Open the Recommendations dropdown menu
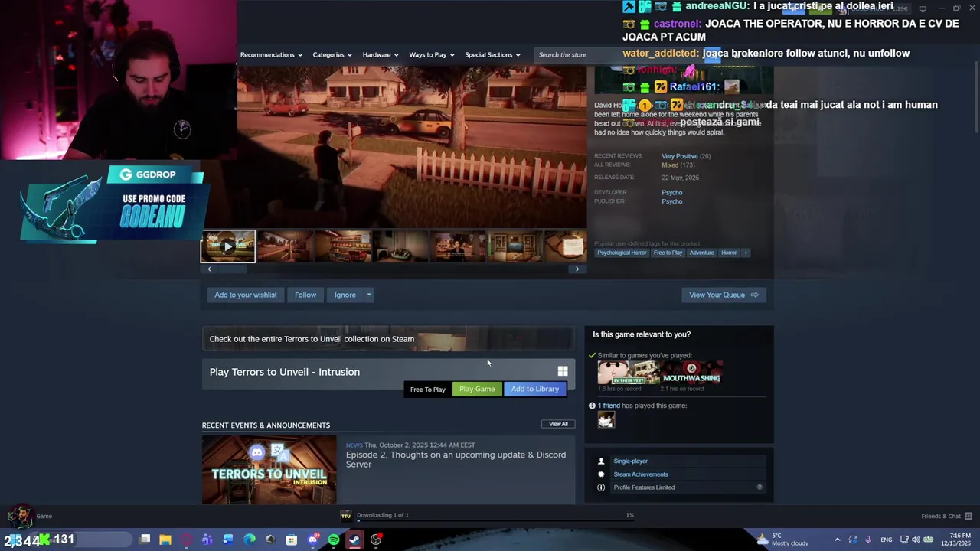Image resolution: width=980 pixels, height=551 pixels. pos(271,54)
